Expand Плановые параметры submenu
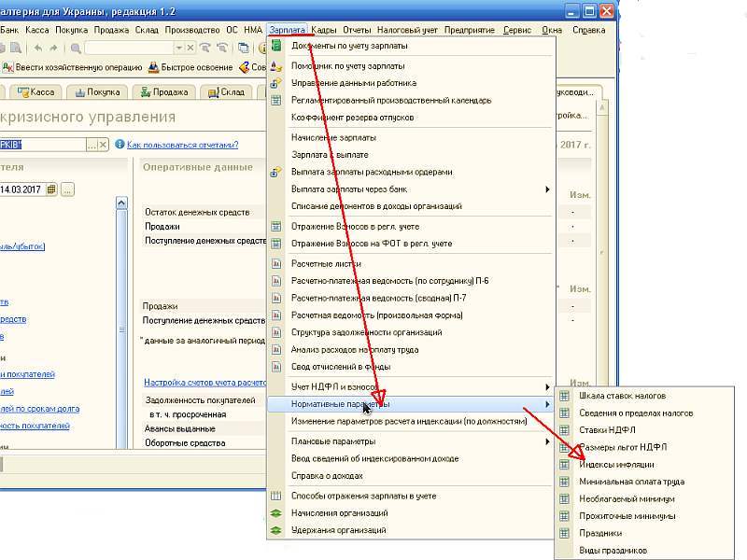Viewport: 747px width, 560px height. [x=547, y=441]
